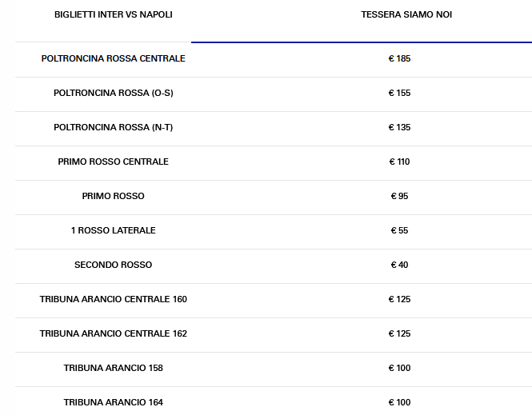
Task: Pick the PRIMO ROSSO CENTRALE row
Action: tap(113, 162)
